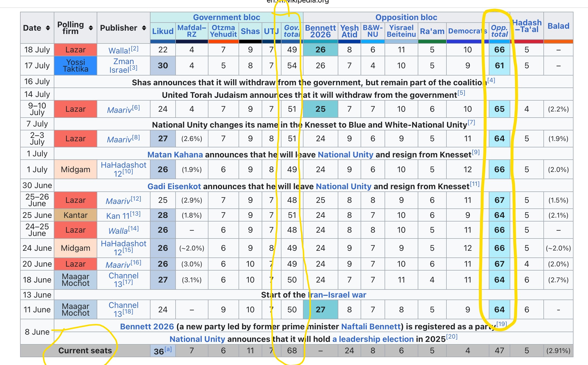The height and width of the screenshot is (365, 588).
Task: Sort table by Publisher arrows
Action: click(x=144, y=28)
